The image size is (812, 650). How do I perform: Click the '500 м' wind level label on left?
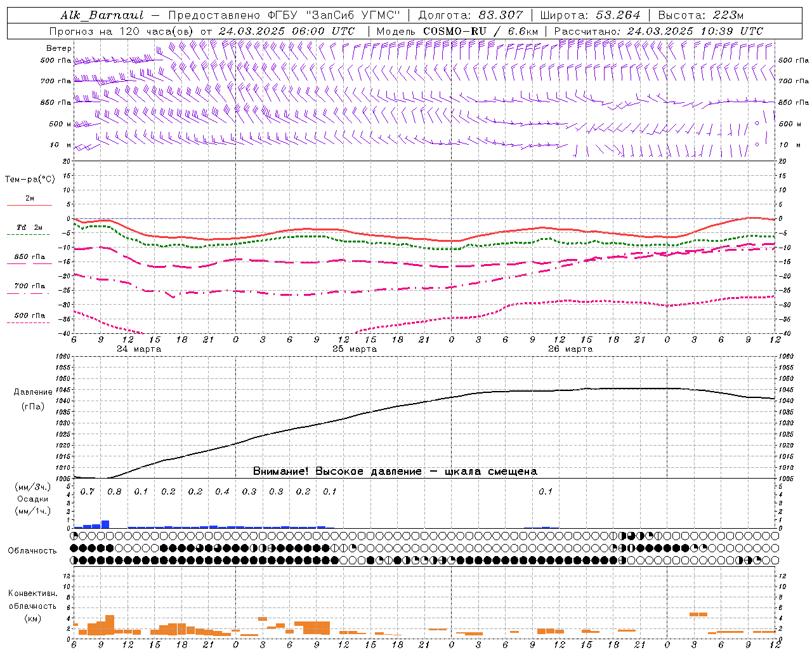(60, 124)
